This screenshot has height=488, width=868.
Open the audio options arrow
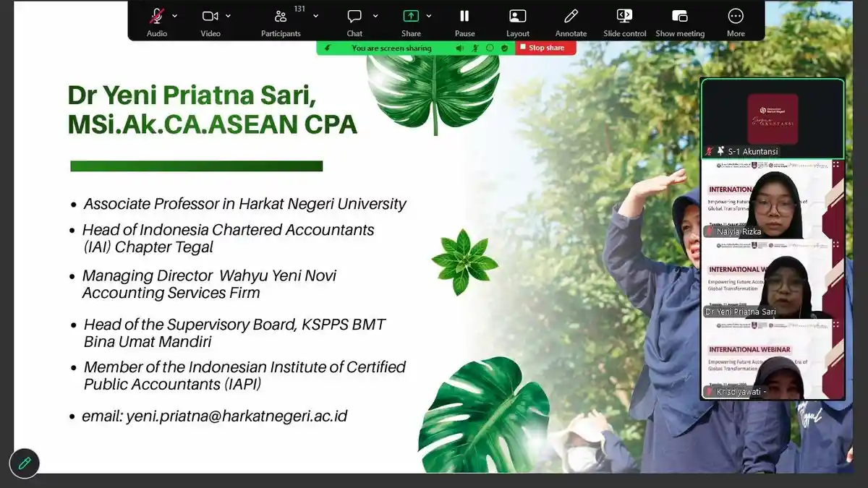pos(175,15)
